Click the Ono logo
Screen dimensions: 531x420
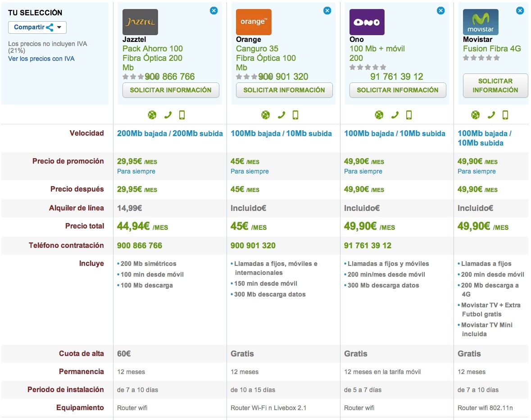(367, 22)
